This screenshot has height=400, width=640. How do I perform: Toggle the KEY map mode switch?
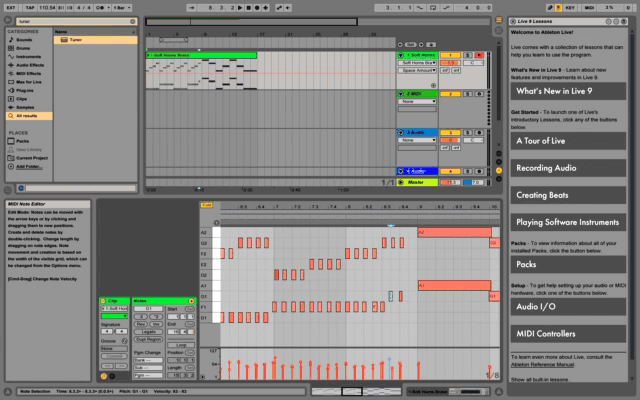tap(570, 7)
